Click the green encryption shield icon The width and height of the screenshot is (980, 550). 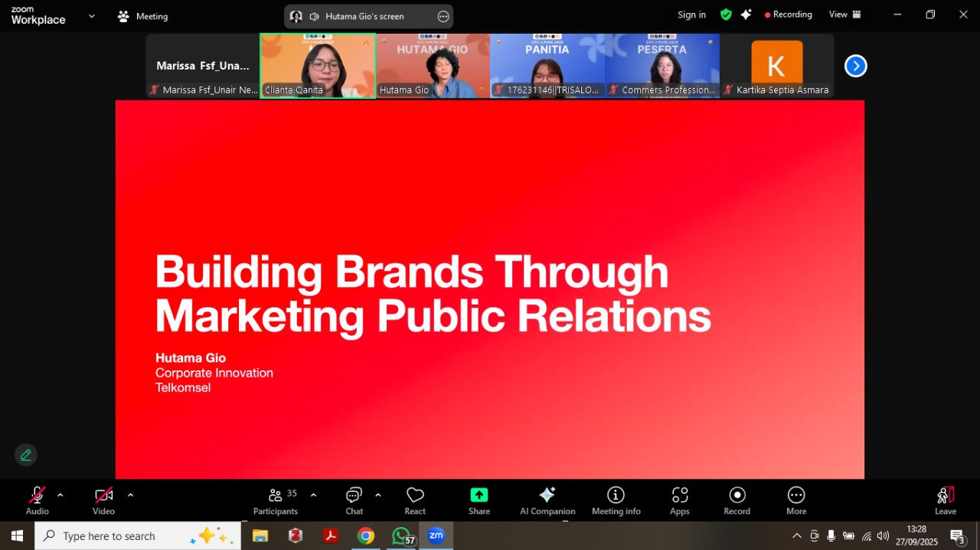coord(726,15)
